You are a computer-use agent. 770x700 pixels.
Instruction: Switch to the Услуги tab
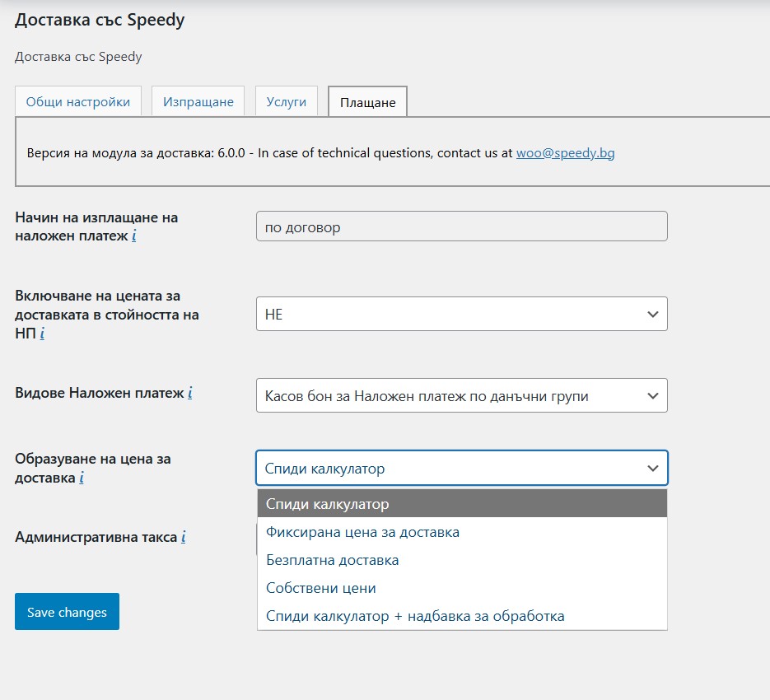pyautogui.click(x=286, y=100)
